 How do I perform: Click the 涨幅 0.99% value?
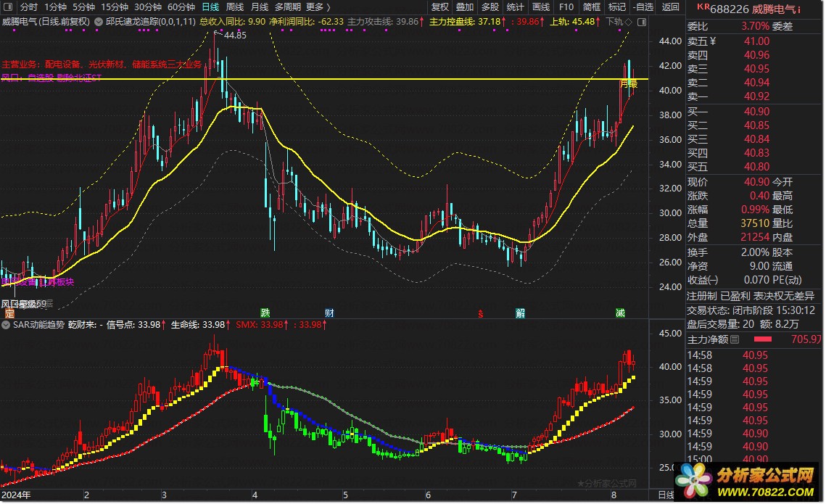755,210
